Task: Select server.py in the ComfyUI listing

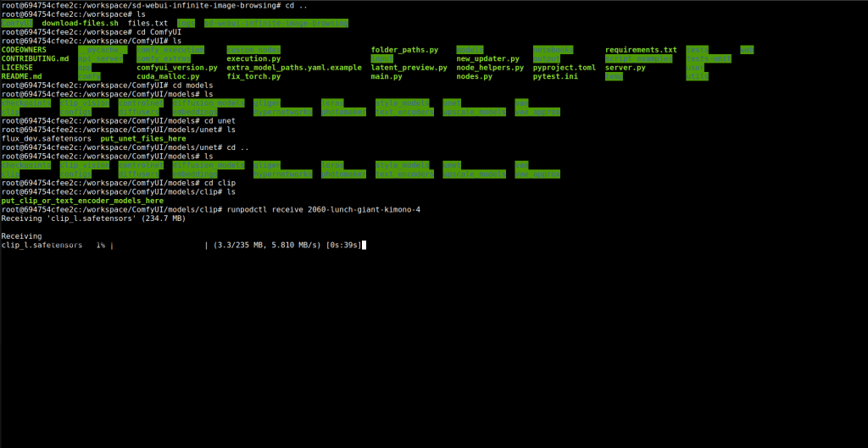Action: tap(625, 68)
